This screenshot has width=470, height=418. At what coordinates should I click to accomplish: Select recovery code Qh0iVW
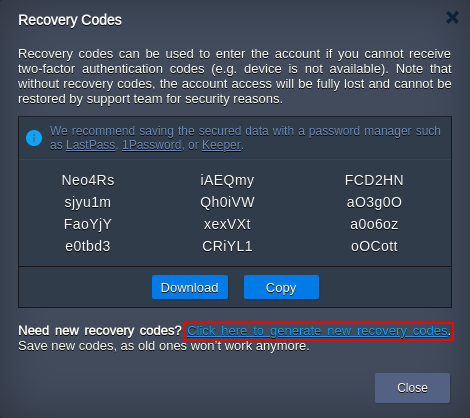point(227,202)
